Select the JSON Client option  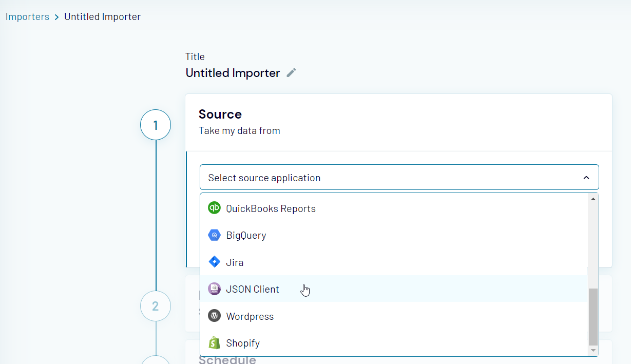[x=394, y=289]
